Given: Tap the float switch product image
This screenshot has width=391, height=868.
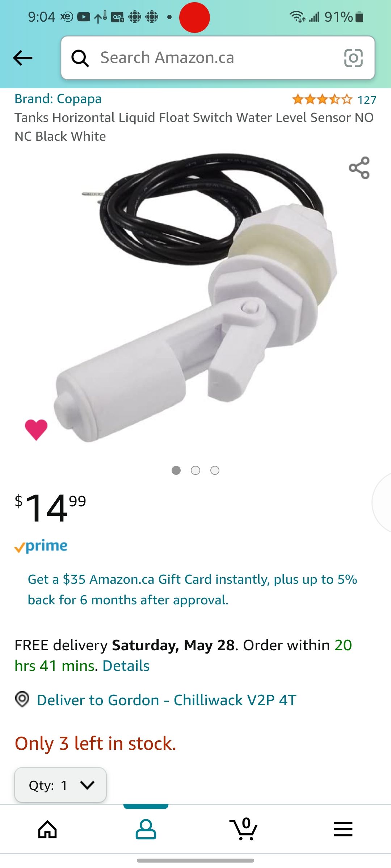Looking at the screenshot, I should click(195, 297).
